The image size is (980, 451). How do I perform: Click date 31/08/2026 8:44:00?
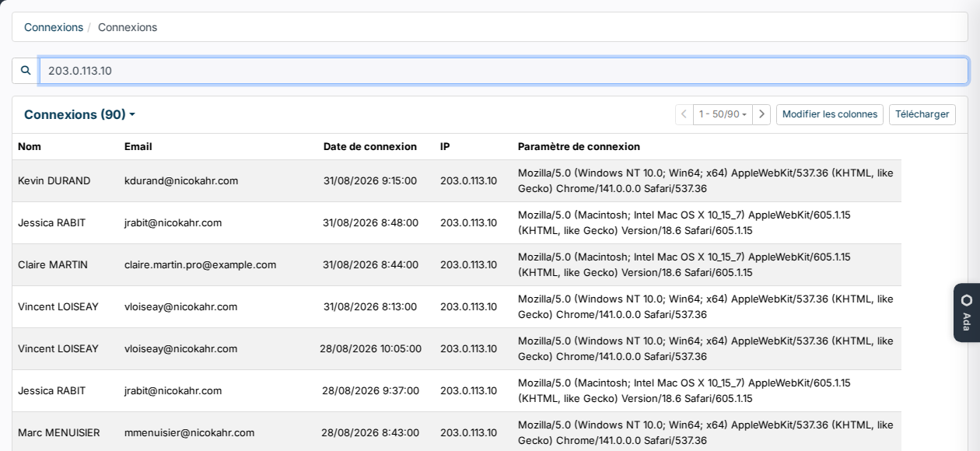point(370,264)
